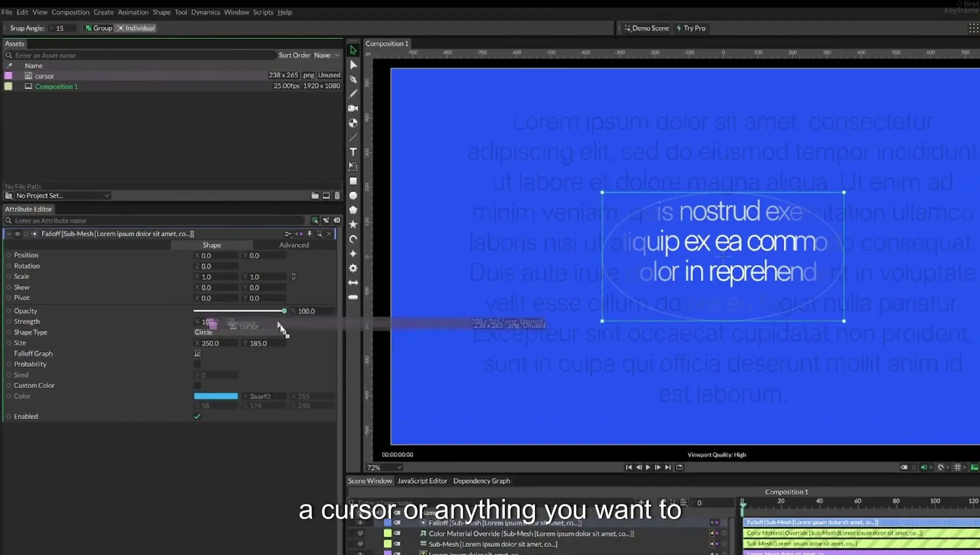Go to the first frame
This screenshot has height=555, width=980.
click(x=629, y=467)
